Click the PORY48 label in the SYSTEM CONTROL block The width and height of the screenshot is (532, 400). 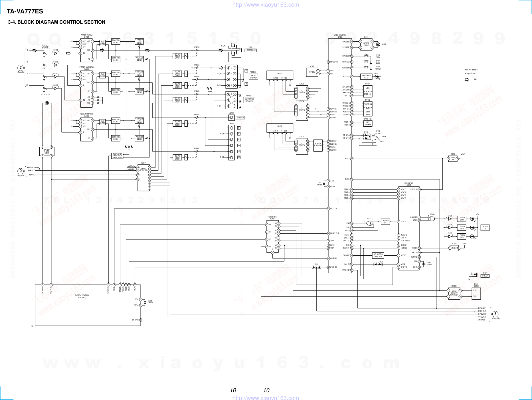[x=135, y=320]
